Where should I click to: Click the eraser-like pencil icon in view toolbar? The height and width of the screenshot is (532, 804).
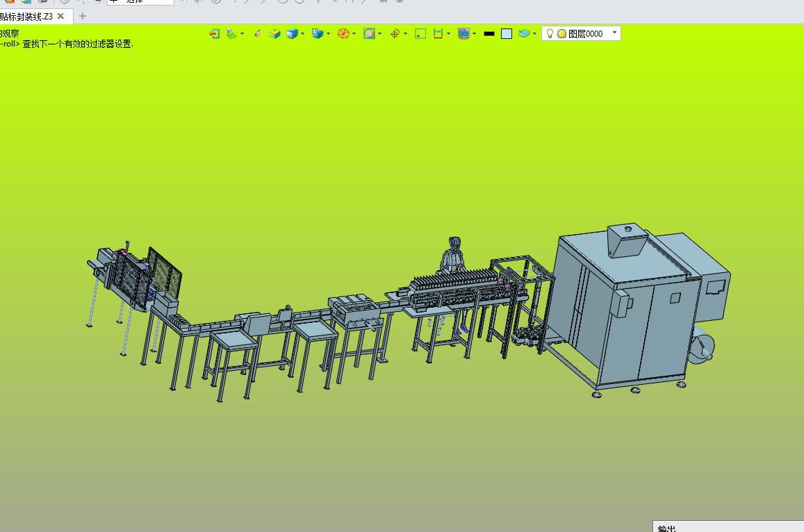[257, 34]
